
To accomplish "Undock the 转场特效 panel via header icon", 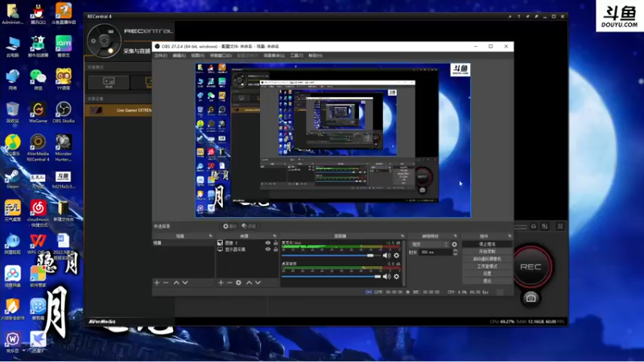I will point(455,236).
